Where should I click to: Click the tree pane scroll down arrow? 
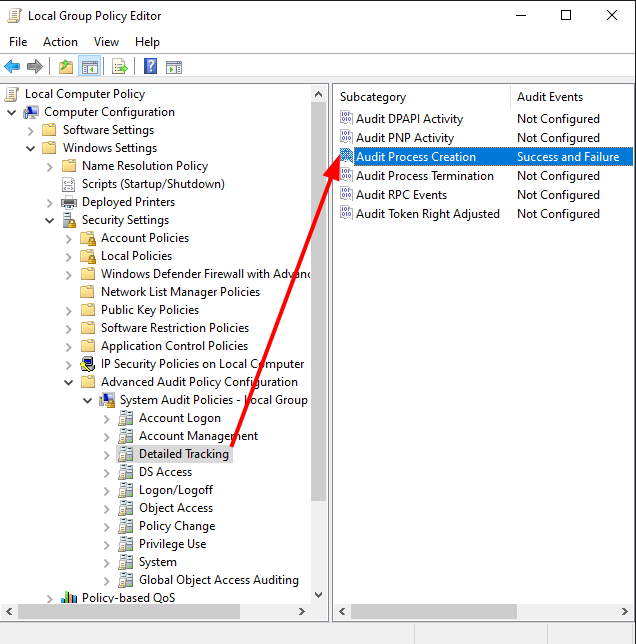click(x=319, y=595)
